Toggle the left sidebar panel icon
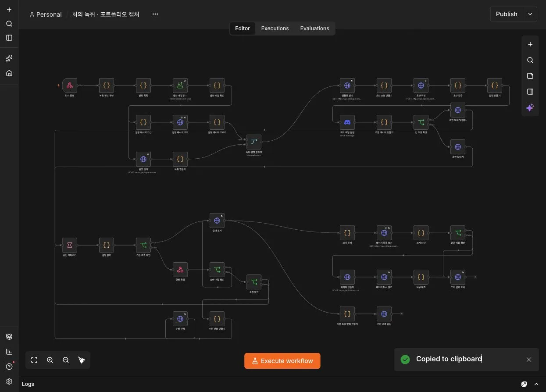 pyautogui.click(x=9, y=38)
